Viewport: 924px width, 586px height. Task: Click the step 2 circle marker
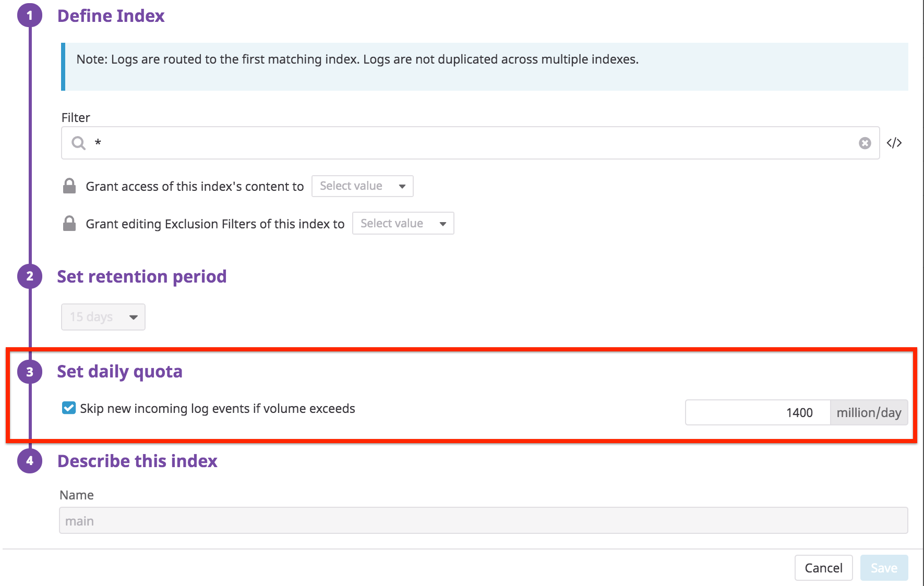(30, 276)
